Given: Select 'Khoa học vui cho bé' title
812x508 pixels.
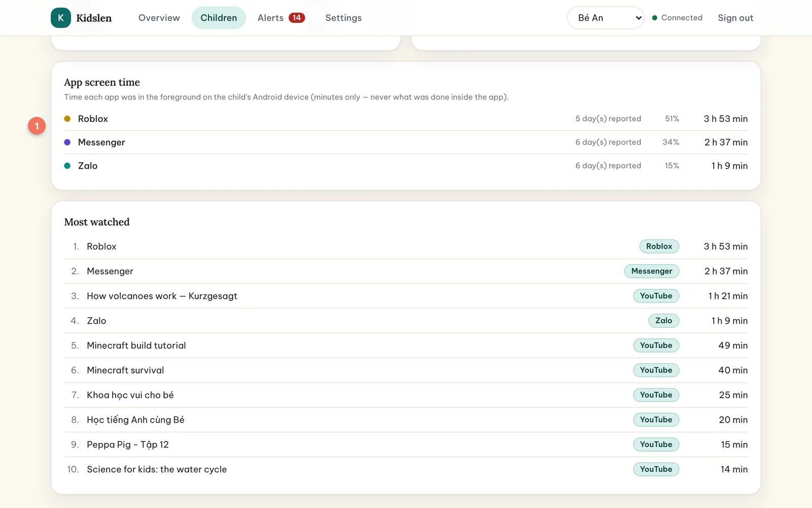Looking at the screenshot, I should pos(130,395).
